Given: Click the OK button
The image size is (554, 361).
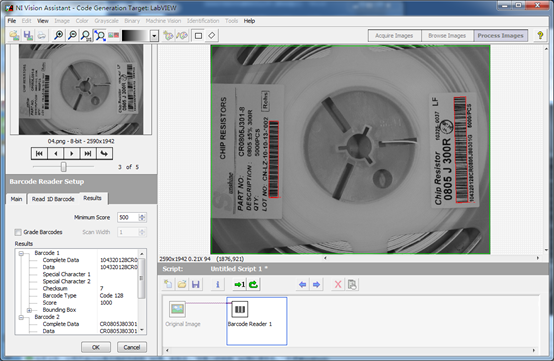Looking at the screenshot, I should point(96,347).
